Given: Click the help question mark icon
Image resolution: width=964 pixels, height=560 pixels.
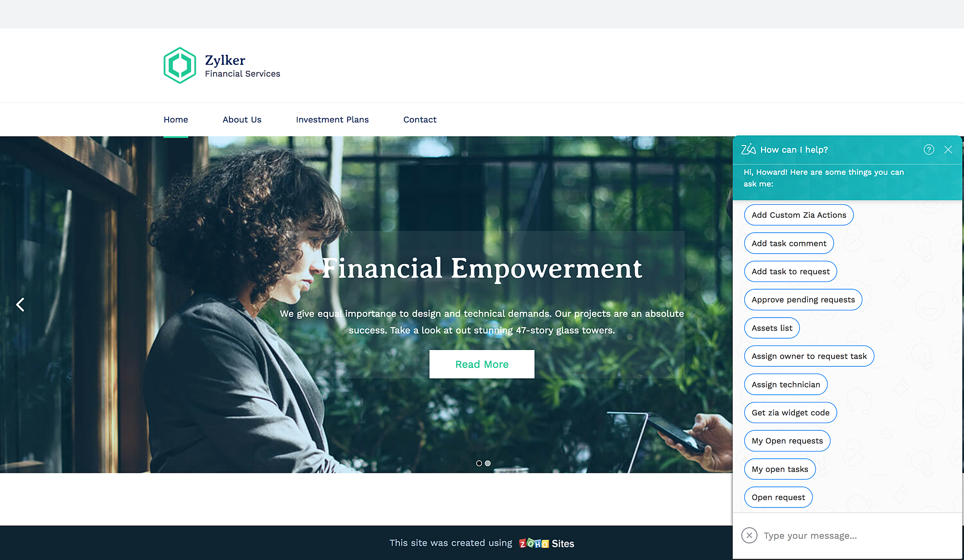Looking at the screenshot, I should pyautogui.click(x=929, y=148).
